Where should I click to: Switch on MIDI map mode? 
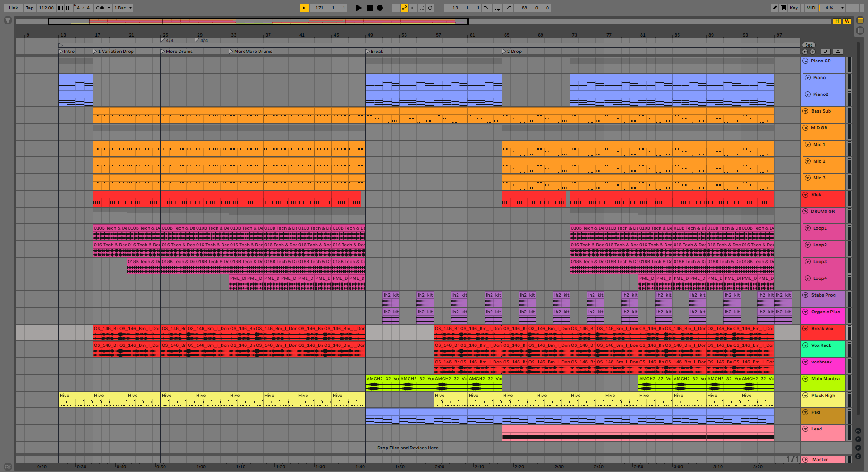811,8
